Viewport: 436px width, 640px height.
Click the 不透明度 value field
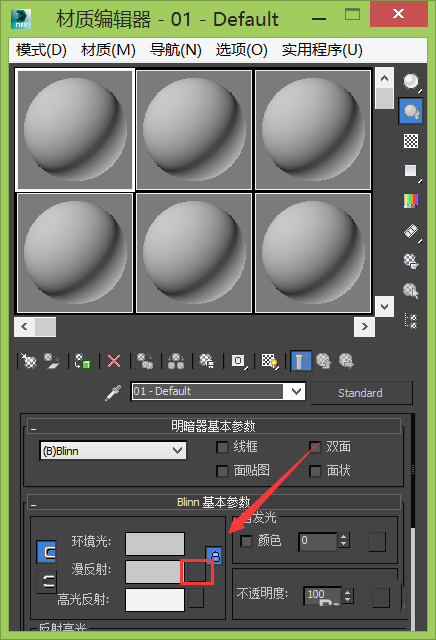(322, 595)
